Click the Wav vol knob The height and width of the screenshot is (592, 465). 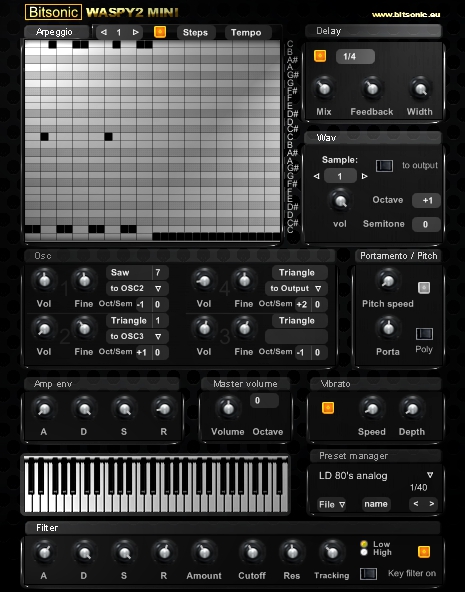click(340, 200)
